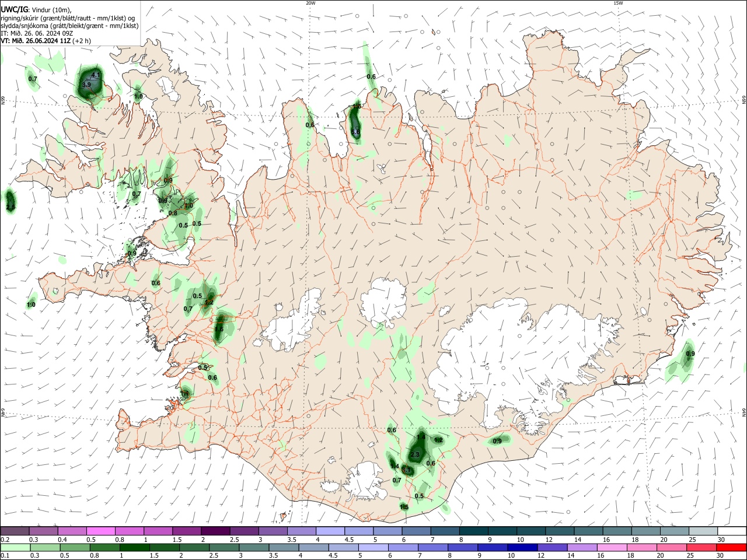Viewport: 747px width, 560px height.
Task: Click the 0.9 value off the east coast
Action: click(690, 353)
